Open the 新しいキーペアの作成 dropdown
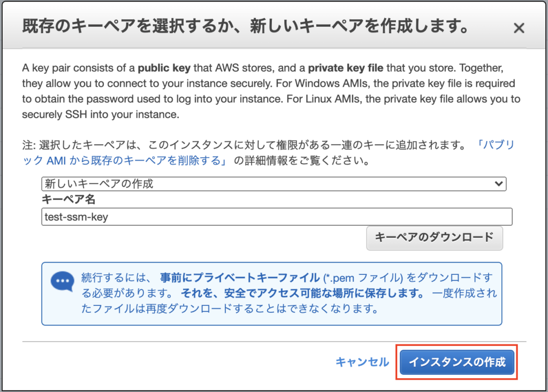Screen dimensions: 548x392 coord(273,184)
